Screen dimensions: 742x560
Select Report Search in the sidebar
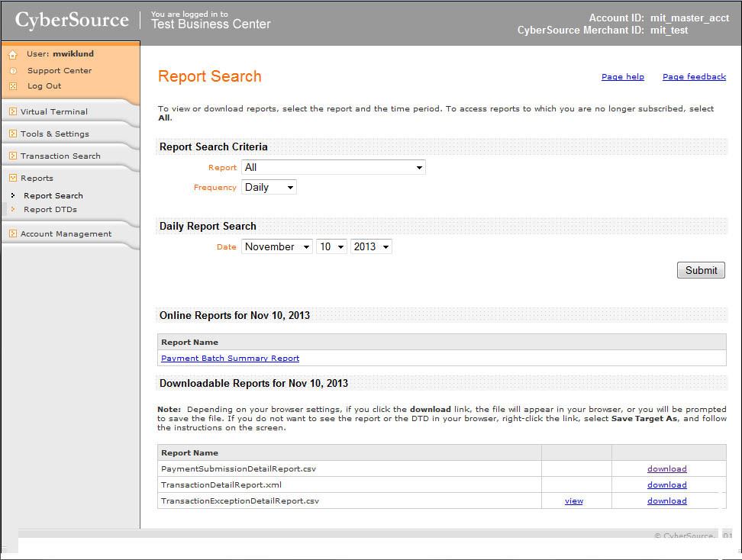tap(53, 195)
